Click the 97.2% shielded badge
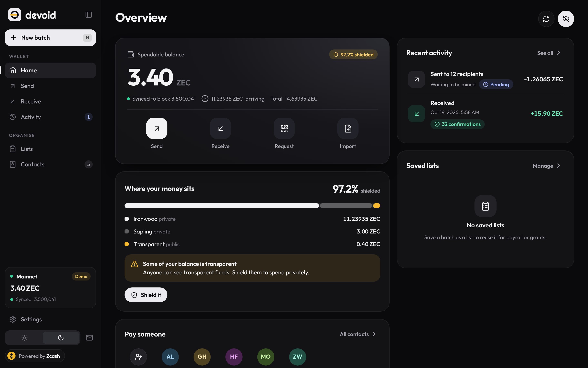 (353, 55)
